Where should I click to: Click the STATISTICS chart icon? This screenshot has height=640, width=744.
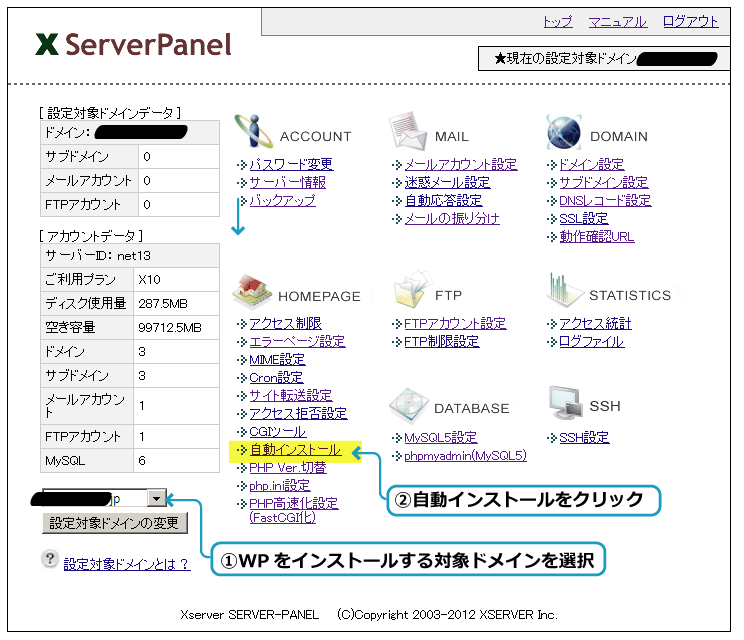(564, 290)
